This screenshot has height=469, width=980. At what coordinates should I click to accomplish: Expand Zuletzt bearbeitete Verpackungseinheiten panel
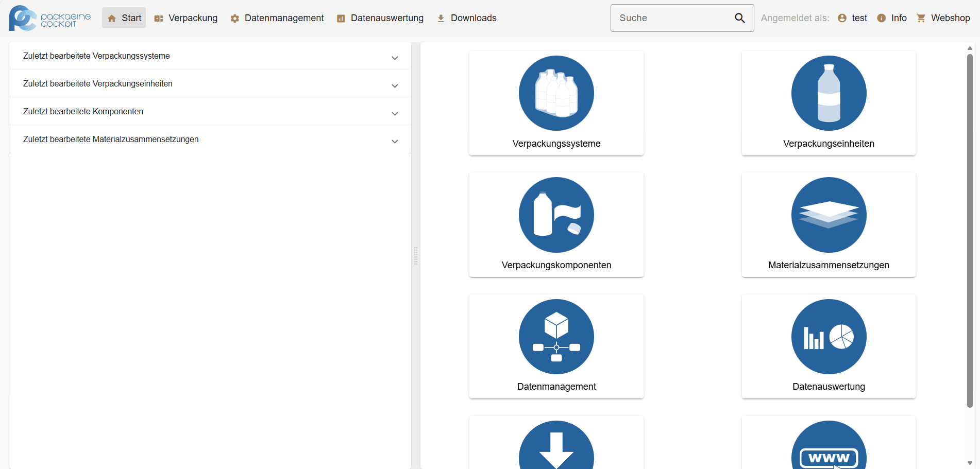[395, 85]
